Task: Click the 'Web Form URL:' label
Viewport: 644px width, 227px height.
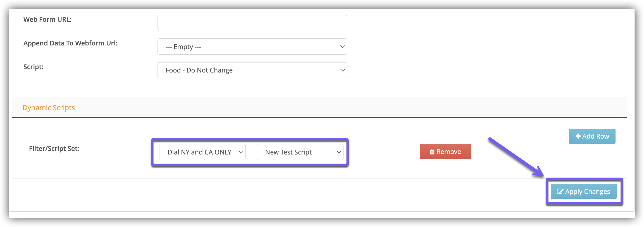Action: pyautogui.click(x=47, y=20)
